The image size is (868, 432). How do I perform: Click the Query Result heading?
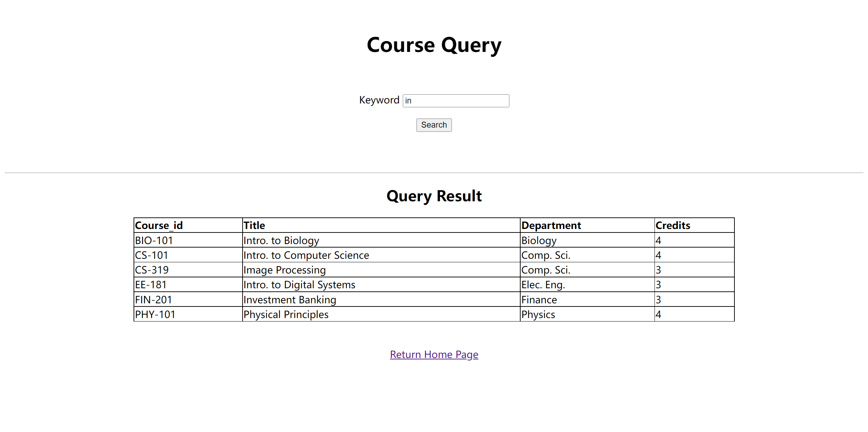point(434,196)
